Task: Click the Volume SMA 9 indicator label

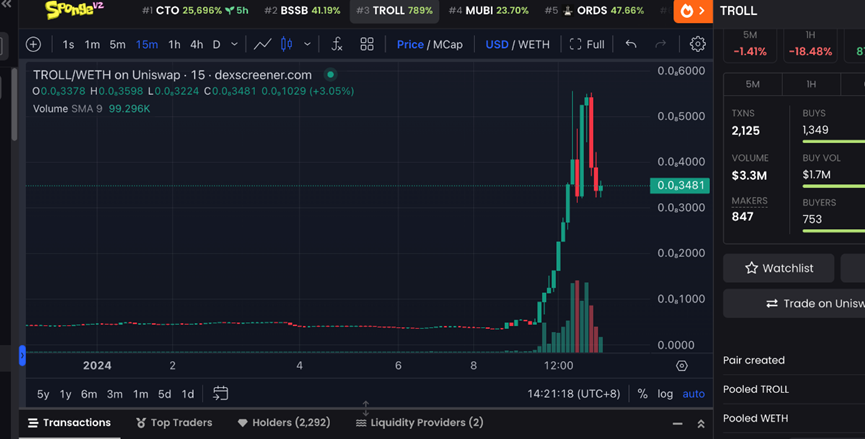Action: pyautogui.click(x=67, y=109)
